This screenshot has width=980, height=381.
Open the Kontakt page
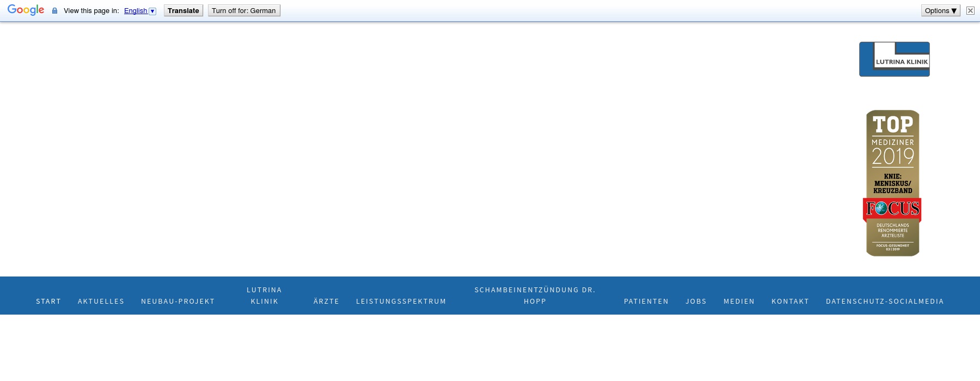[x=790, y=302]
